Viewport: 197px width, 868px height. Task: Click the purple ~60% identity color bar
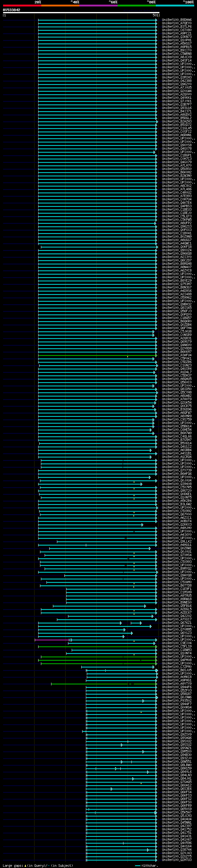tap(98, 6)
